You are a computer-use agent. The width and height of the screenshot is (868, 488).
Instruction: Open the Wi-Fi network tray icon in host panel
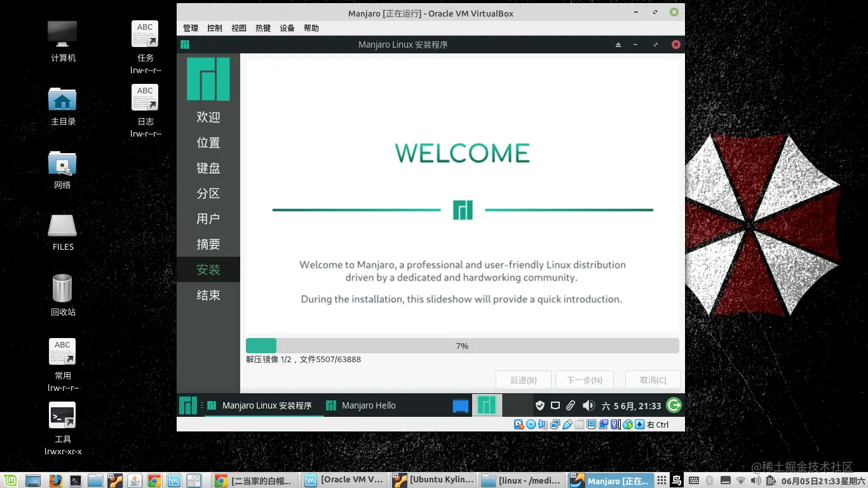[x=740, y=480]
